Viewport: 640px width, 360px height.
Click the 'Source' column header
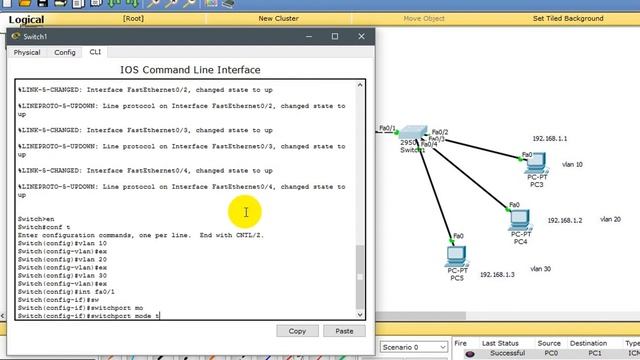pos(549,343)
